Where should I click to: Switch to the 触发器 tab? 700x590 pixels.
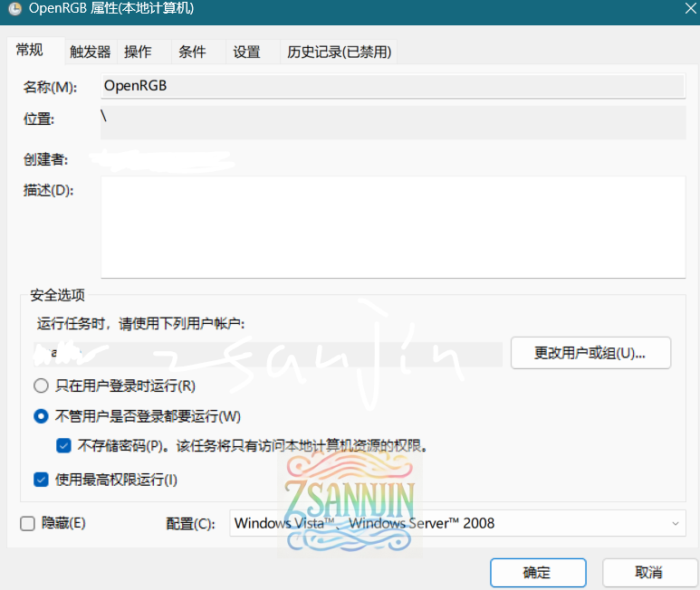click(x=91, y=52)
